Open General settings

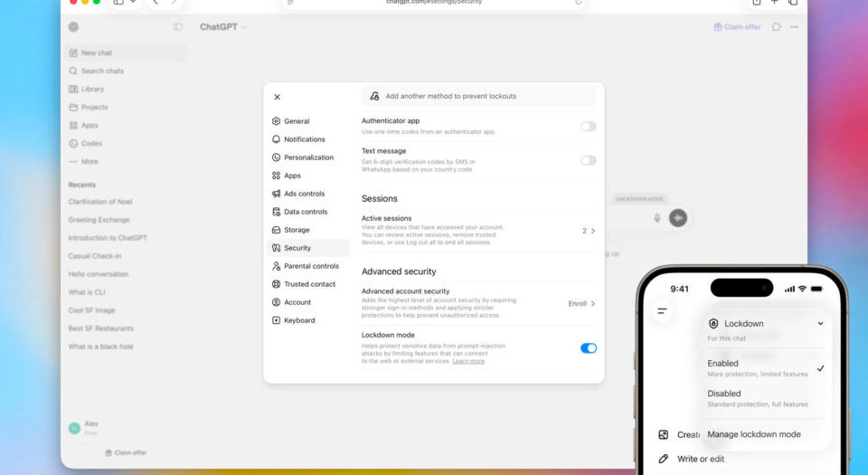coord(308,121)
